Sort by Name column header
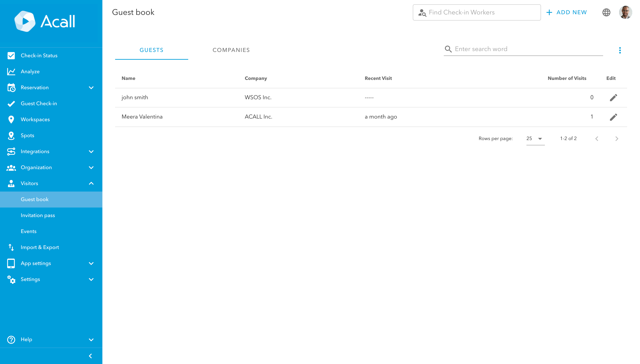The height and width of the screenshot is (364, 640). (x=128, y=78)
